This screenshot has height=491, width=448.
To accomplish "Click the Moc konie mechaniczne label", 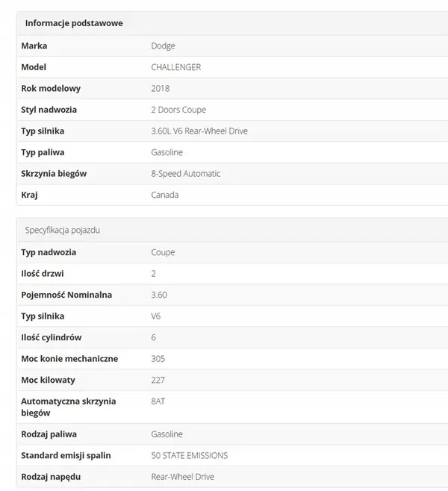I will [x=69, y=359].
